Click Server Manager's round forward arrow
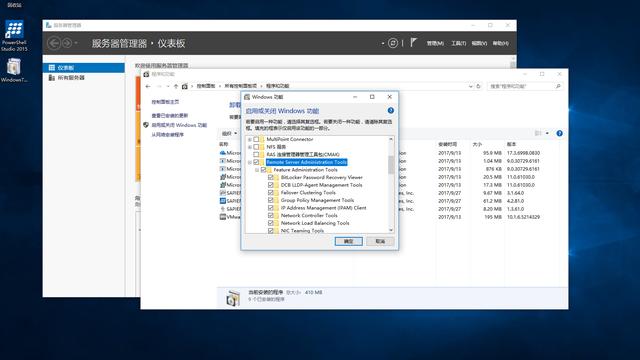The height and width of the screenshot is (360, 640). tap(67, 43)
